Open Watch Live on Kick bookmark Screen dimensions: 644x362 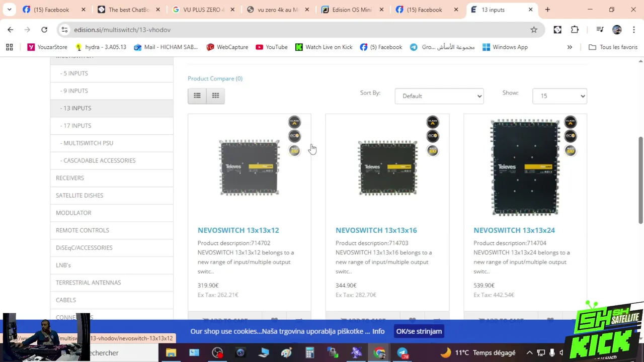tap(324, 47)
